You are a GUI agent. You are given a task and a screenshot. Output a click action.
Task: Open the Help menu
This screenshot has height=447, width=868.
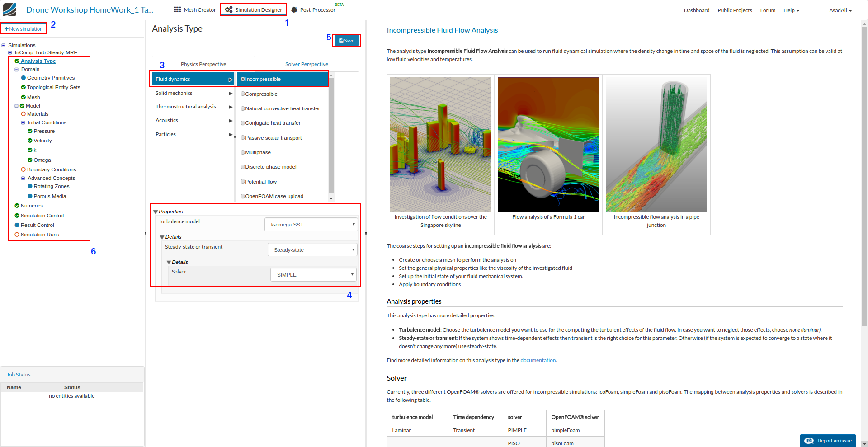791,10
